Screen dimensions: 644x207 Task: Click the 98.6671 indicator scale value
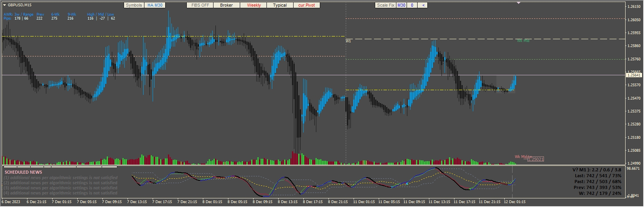coord(633,169)
